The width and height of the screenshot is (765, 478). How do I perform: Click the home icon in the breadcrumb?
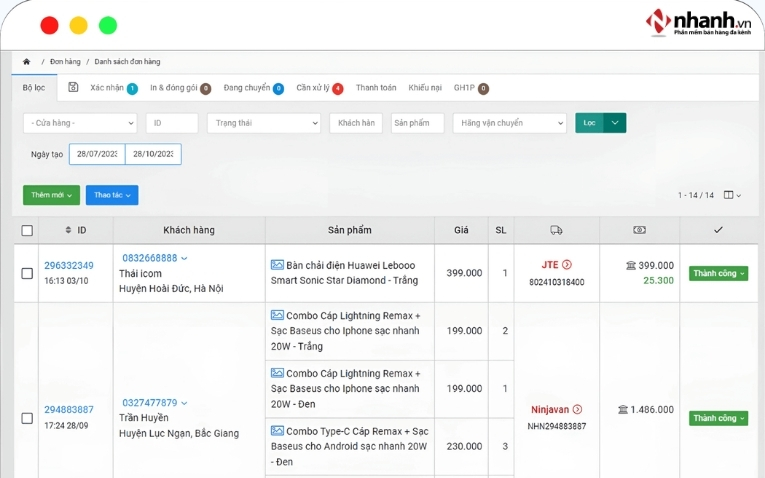[x=27, y=62]
